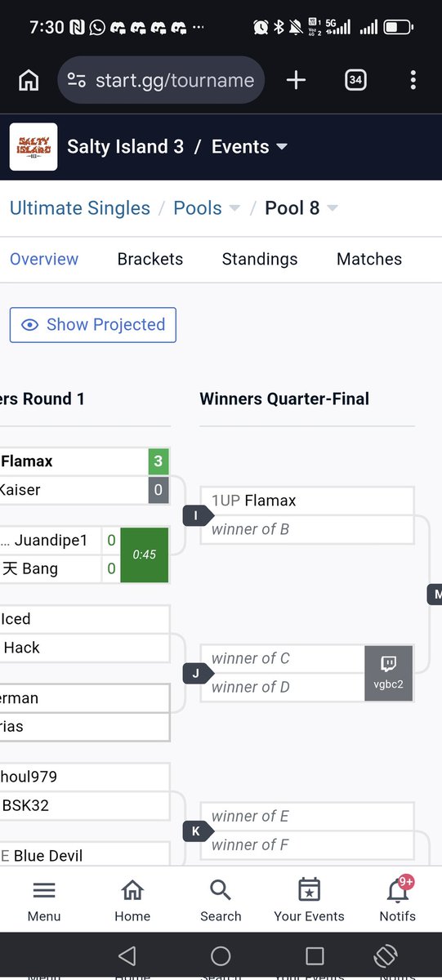The width and height of the screenshot is (442, 980).
Task: Tap the Search magnifier in bottom bar
Action: tap(221, 898)
